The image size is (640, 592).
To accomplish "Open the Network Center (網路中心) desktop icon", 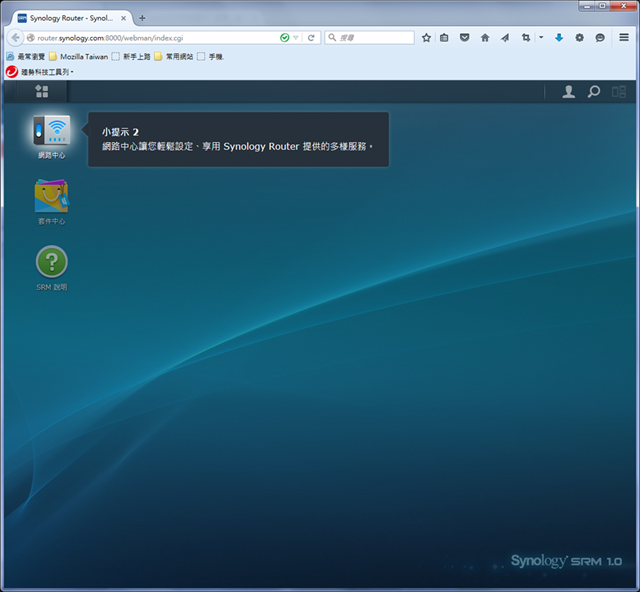I will point(51,130).
